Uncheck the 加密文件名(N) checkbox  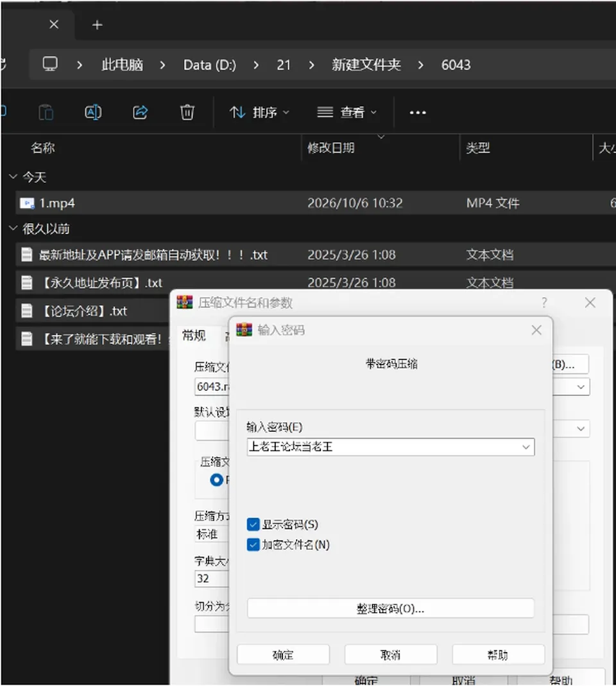pos(253,545)
